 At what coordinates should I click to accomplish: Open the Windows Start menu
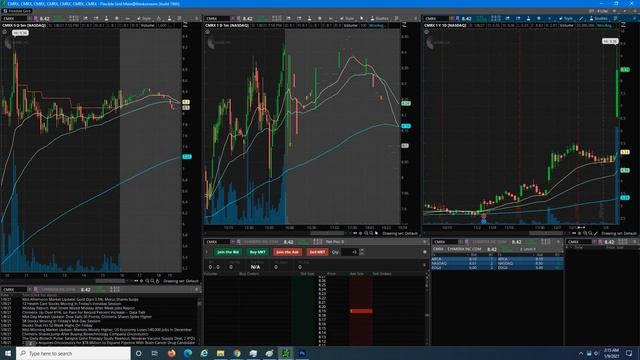coord(7,353)
